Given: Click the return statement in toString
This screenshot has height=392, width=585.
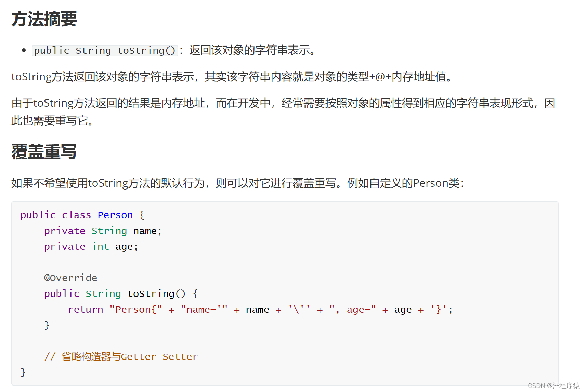Looking at the screenshot, I should [260, 310].
